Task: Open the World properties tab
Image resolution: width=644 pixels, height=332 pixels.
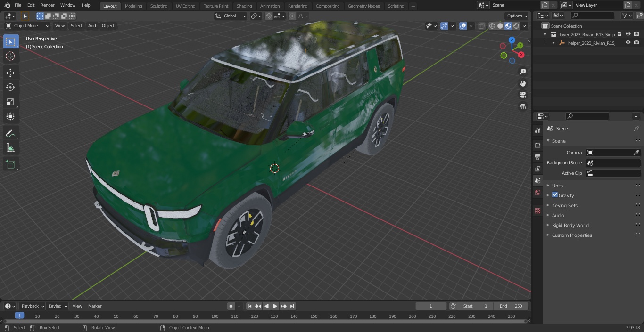Action: pos(537,192)
